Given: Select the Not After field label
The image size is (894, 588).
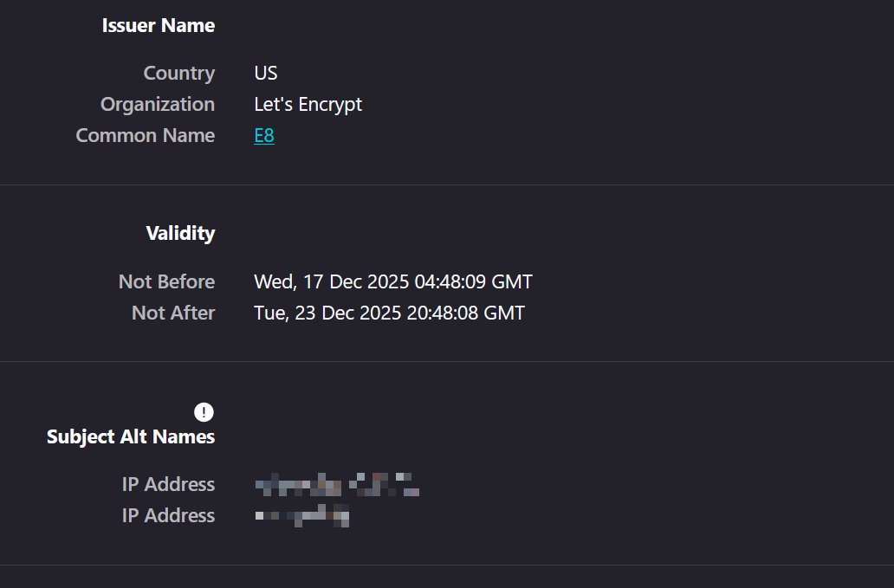Looking at the screenshot, I should (x=173, y=313).
